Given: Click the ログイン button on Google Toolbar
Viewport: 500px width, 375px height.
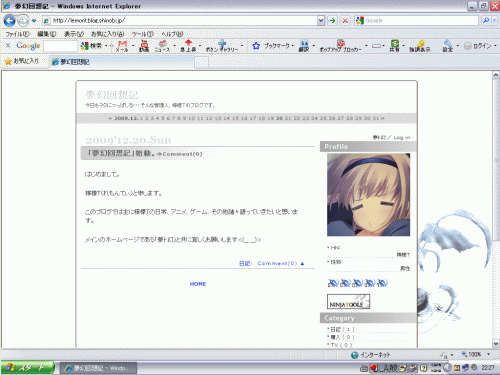Looking at the screenshot, I should click(x=478, y=46).
